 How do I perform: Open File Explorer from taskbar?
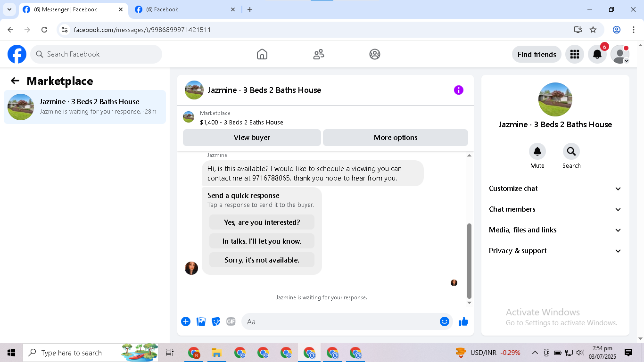coord(216,353)
